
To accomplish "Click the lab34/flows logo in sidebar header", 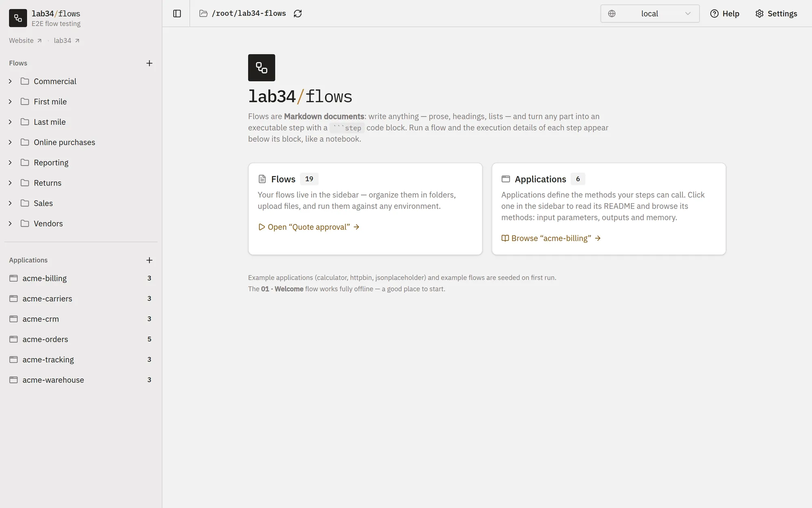I will tap(18, 18).
